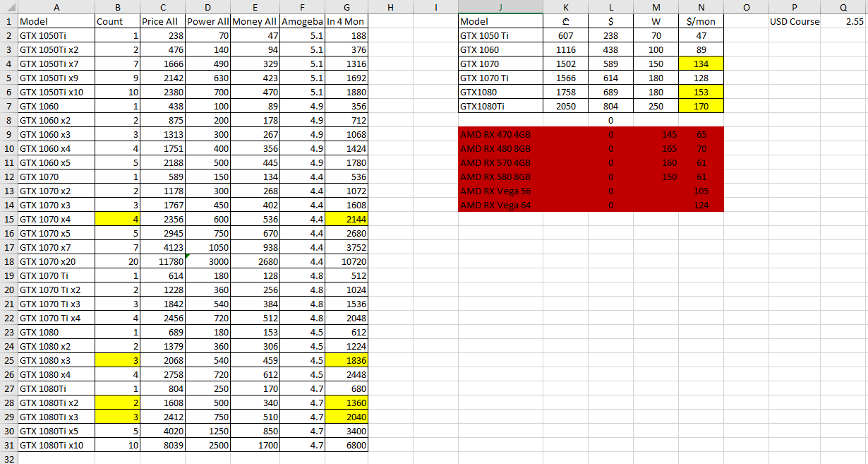The height and width of the screenshot is (464, 868).
Task: Click the 'GTX 1050 Ti' cell in column J
Action: 500,35
